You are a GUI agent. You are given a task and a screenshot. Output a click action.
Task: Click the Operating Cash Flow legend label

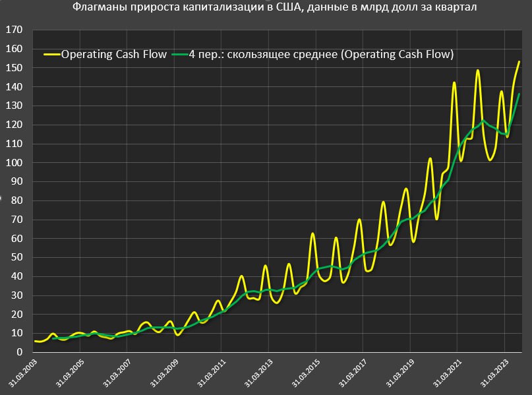(113, 55)
